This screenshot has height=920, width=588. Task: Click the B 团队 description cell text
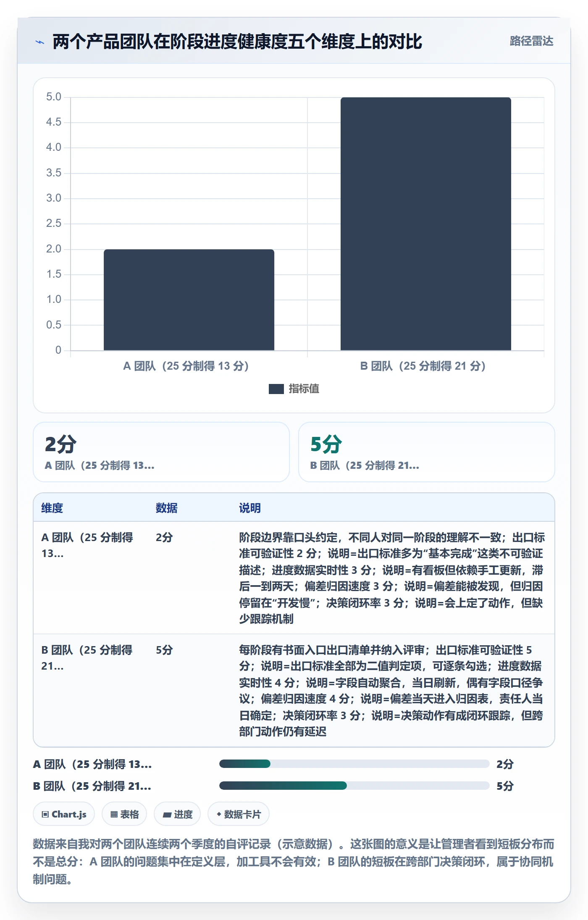pyautogui.click(x=391, y=691)
